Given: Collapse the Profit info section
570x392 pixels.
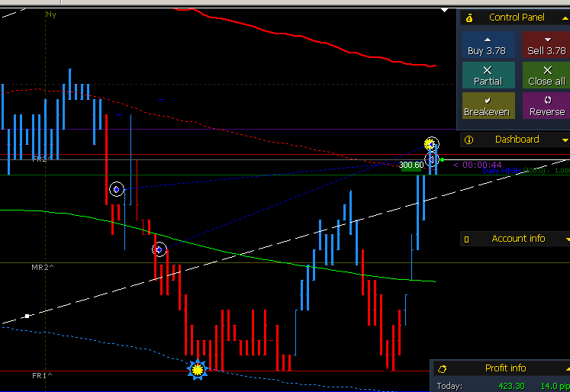Looking at the screenshot, I should click(x=568, y=369).
